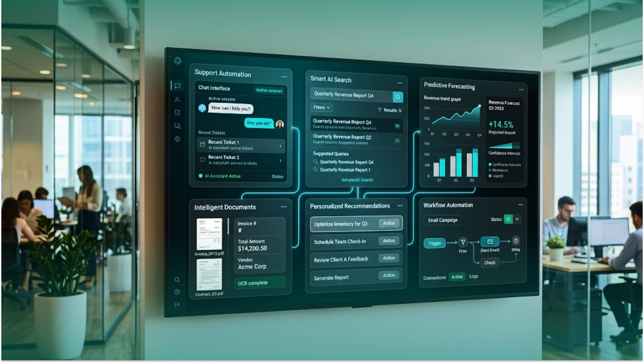
Task: Select suggested query Quarterly Revenue Report 1
Action: 345,170
